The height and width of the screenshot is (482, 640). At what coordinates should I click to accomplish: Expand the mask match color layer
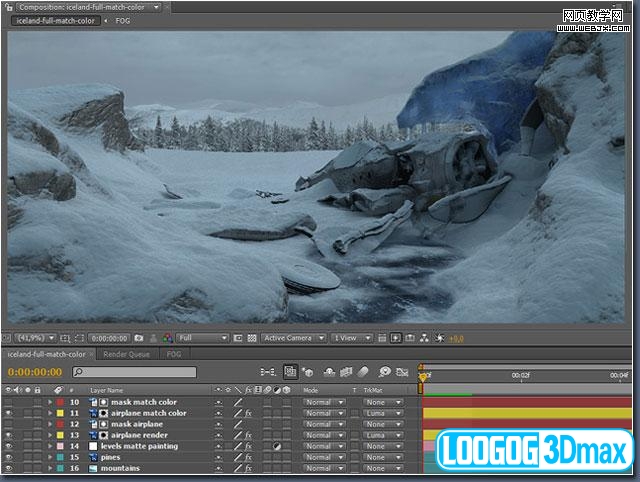[x=50, y=402]
